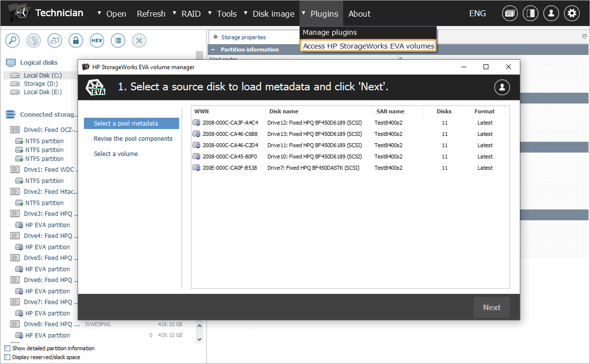This screenshot has height=364, width=590.
Task: Select the 'Revise the pool components' step
Action: (133, 139)
